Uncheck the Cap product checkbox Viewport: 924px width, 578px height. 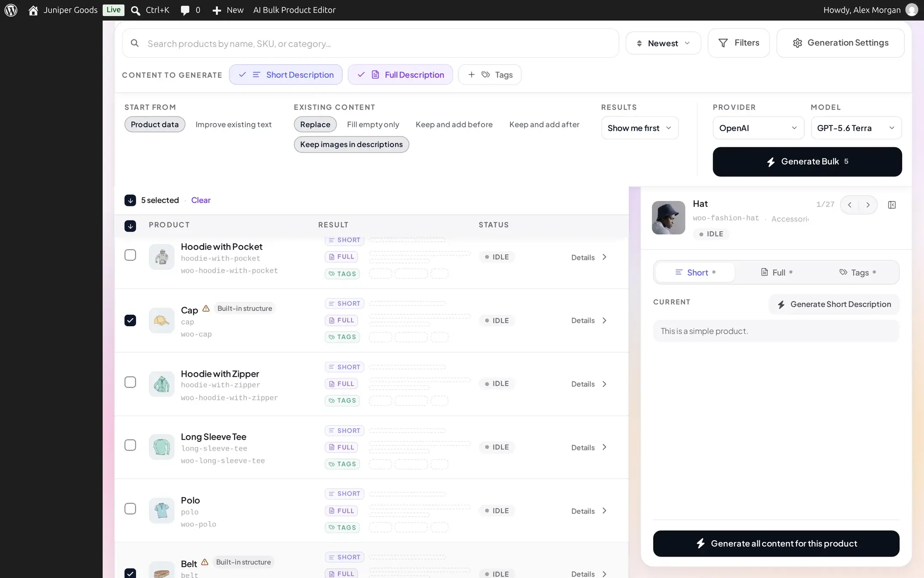[x=130, y=320]
